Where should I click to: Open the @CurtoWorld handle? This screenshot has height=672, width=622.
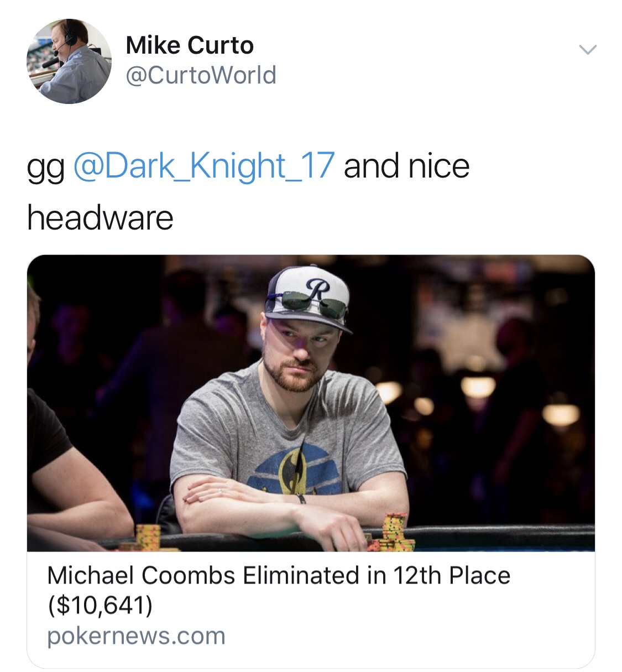201,75
